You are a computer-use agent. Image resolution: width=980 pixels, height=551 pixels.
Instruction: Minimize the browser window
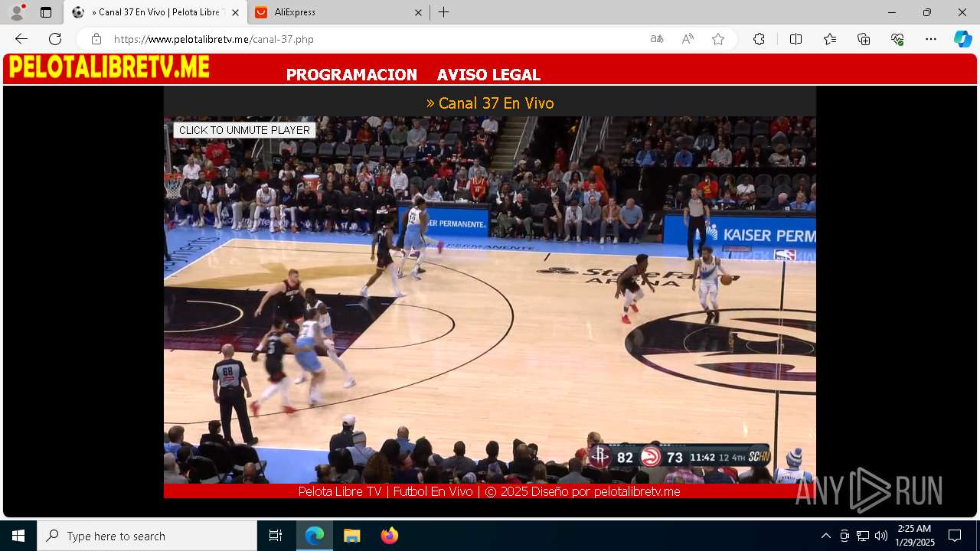coord(892,12)
